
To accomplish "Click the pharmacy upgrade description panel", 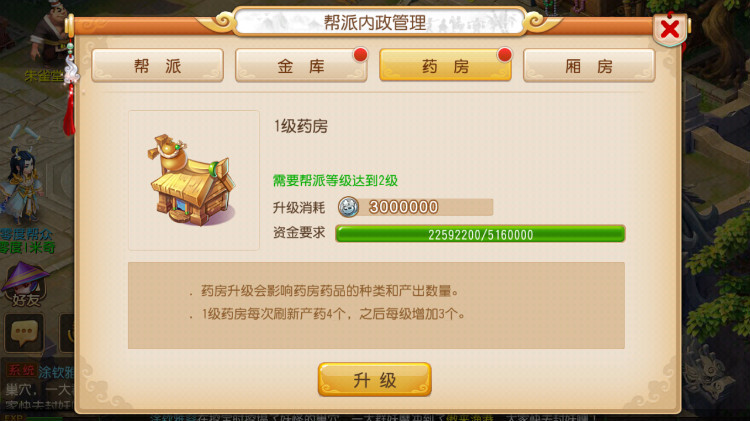I will tap(376, 305).
